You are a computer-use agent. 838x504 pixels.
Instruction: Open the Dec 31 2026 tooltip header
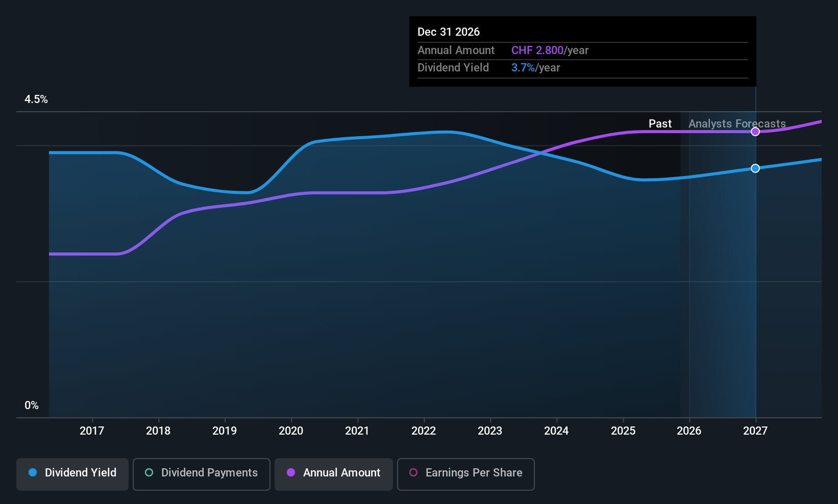click(449, 32)
